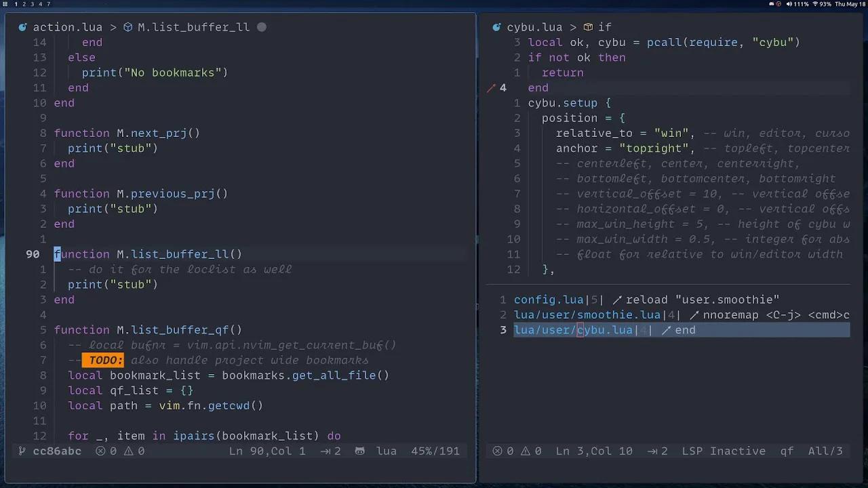Click the namespace icon before "if" in cybu.lua breadcrumb
Viewport: 868px width, 488px height.
click(x=589, y=27)
